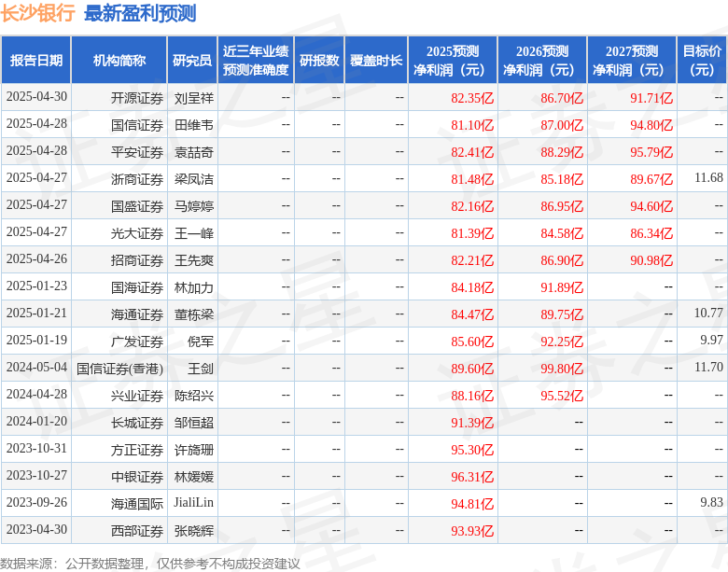Click analyst name 刘呈祥
The image size is (728, 572).
pos(194,98)
